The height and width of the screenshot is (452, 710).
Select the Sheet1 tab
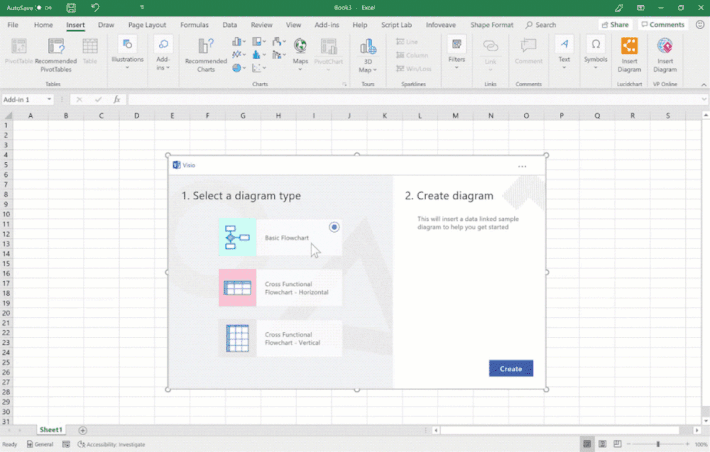51,429
